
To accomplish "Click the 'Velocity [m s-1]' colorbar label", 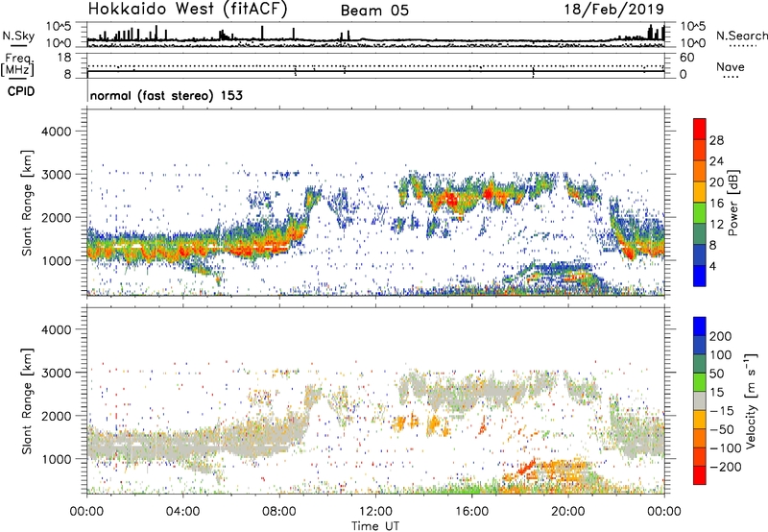I will click(x=751, y=400).
